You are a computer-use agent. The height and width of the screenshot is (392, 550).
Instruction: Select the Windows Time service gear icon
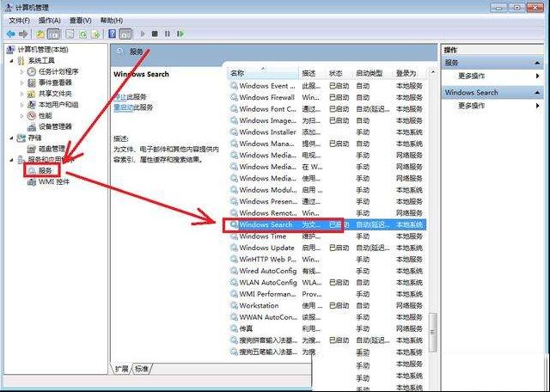(x=234, y=236)
